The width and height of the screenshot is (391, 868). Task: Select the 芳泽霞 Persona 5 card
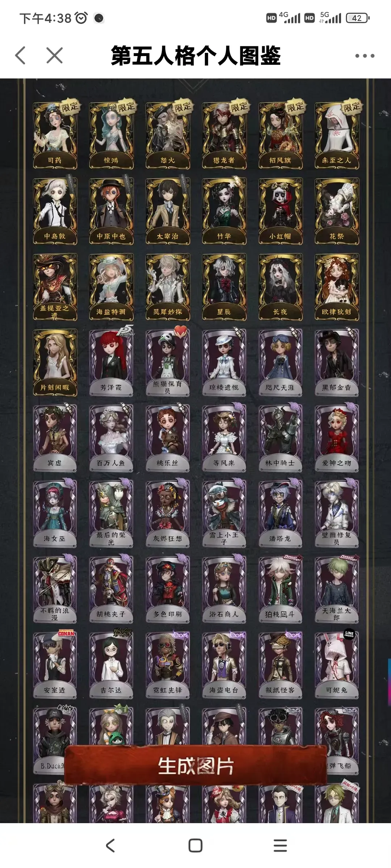coord(112,363)
